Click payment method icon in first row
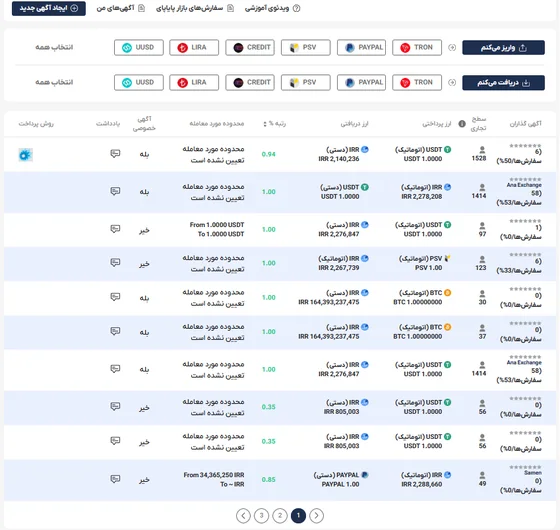 pyautogui.click(x=25, y=155)
